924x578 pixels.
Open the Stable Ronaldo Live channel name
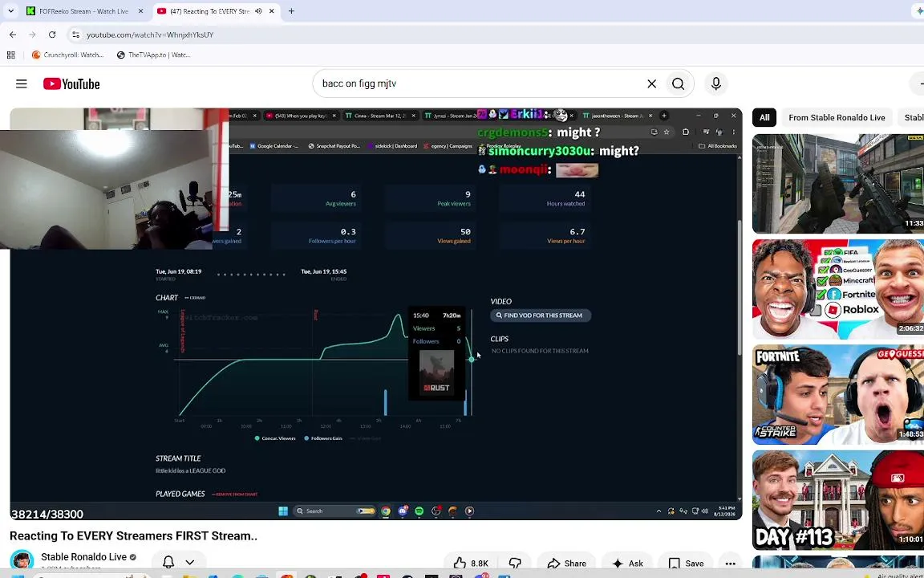[x=83, y=557]
